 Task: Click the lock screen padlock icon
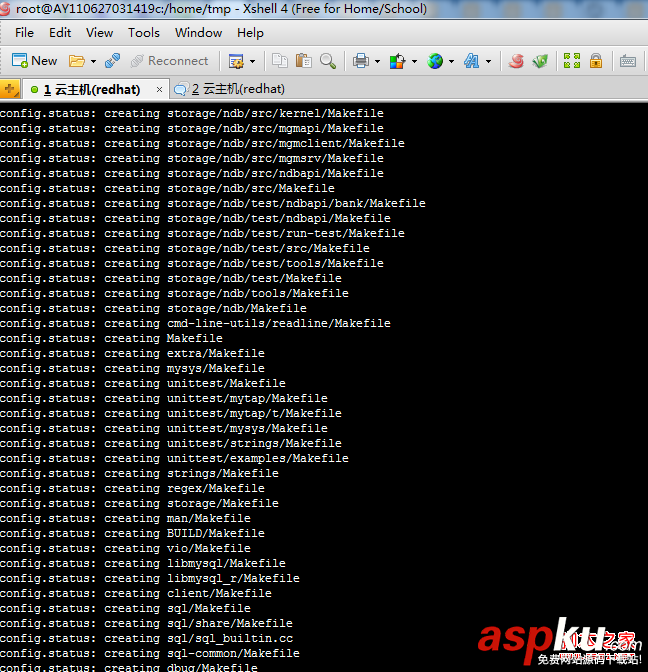click(596, 61)
